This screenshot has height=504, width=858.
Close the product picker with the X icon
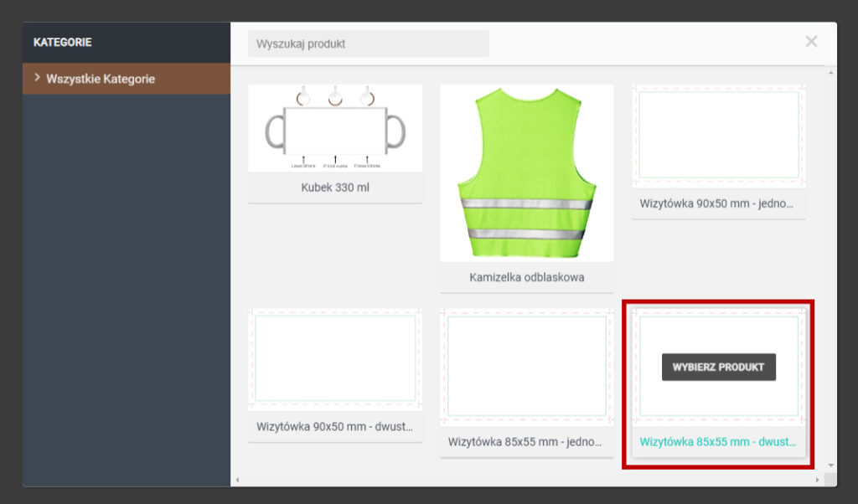pos(810,42)
